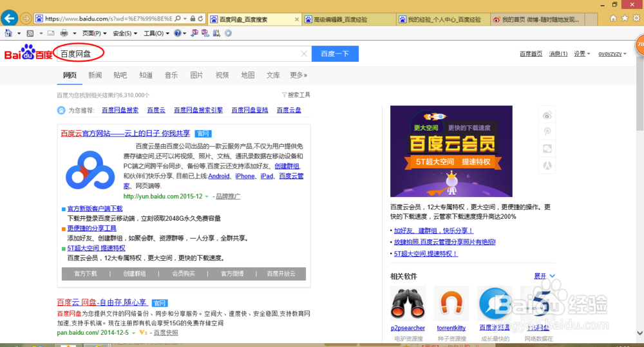
Task: Share via the Renren icon in sidebar
Action: pos(547,165)
